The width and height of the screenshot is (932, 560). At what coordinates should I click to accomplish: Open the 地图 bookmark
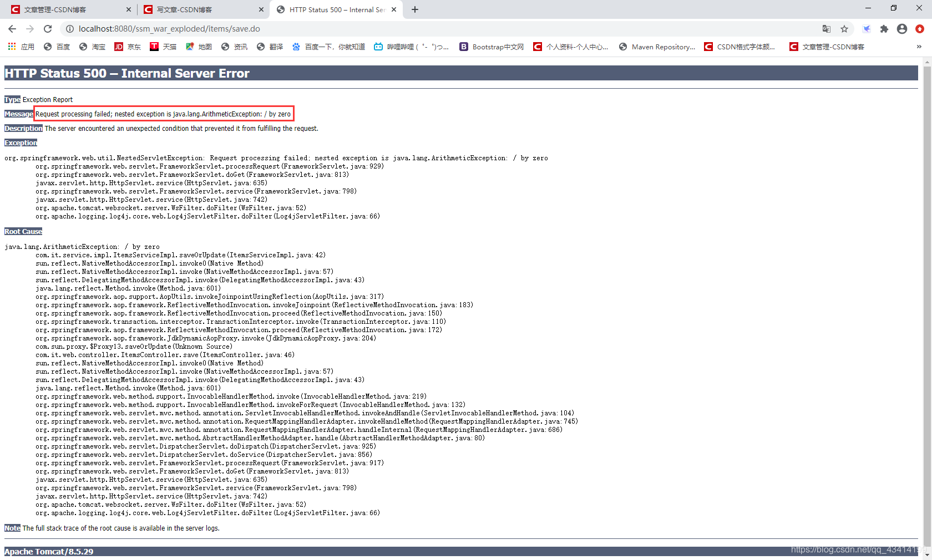click(199, 47)
